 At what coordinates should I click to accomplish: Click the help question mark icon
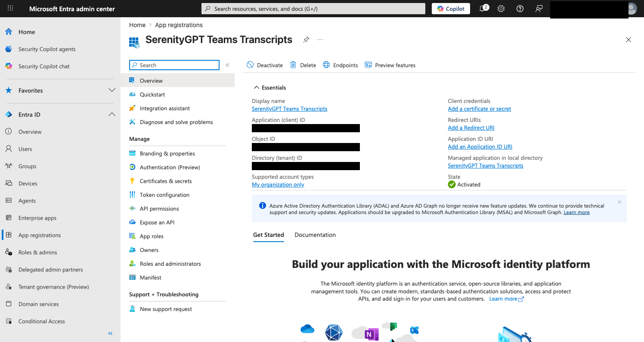[x=520, y=9]
